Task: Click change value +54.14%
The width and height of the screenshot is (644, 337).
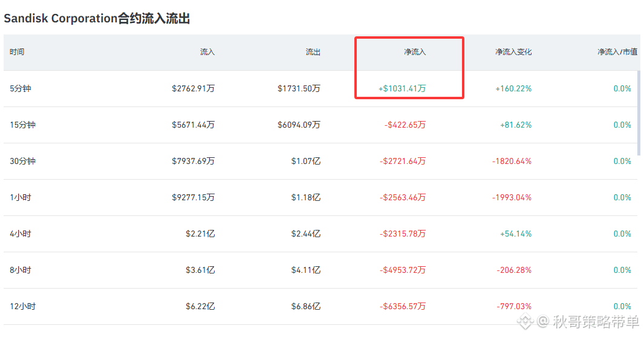Action: [515, 234]
